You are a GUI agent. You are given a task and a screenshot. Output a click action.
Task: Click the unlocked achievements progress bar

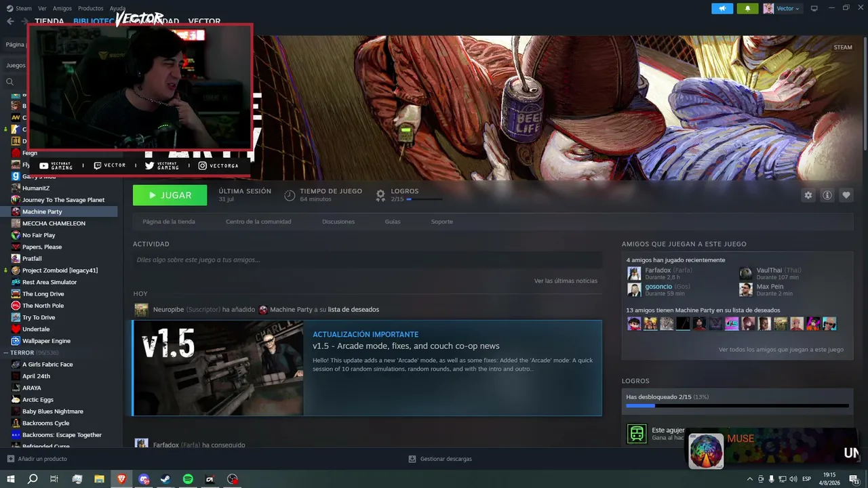(x=737, y=406)
